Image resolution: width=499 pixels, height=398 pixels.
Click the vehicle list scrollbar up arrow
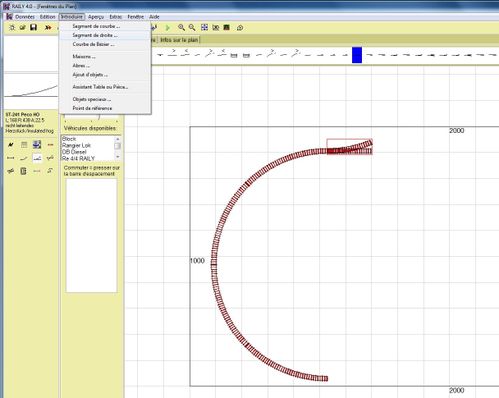pyautogui.click(x=117, y=139)
